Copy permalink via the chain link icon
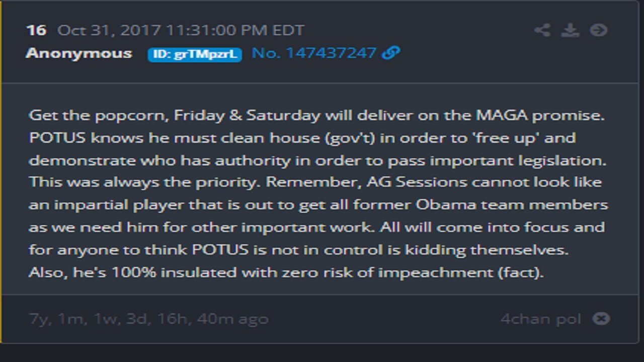This screenshot has height=362, width=644. coord(391,53)
